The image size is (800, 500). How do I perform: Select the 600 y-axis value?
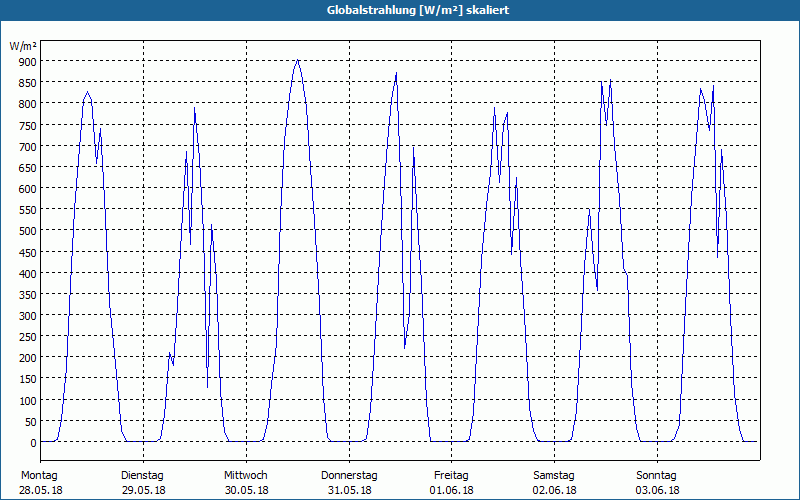tap(28, 189)
